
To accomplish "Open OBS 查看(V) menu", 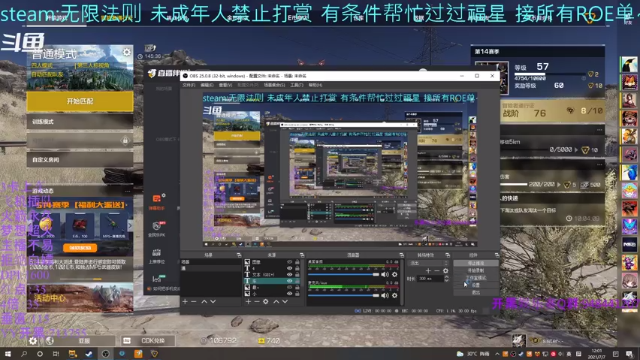I will (225, 85).
